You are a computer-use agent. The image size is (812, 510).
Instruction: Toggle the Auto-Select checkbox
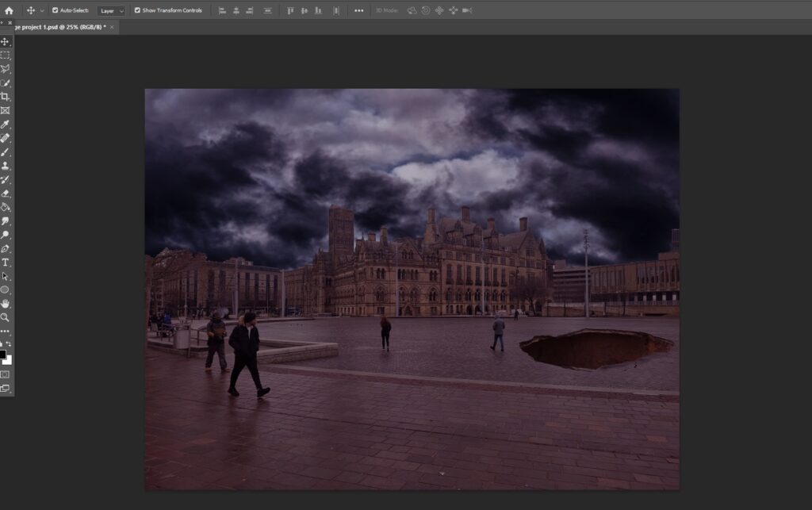55,10
